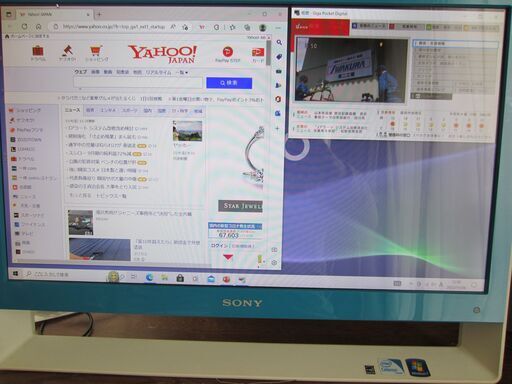This screenshot has width=512, height=384.
Task: Open the Edge sidebar shopping tag icon
Action: pyautogui.click(x=279, y=57)
